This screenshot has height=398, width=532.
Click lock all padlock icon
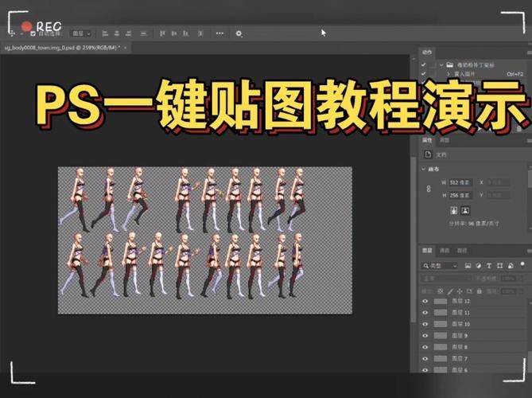point(479,291)
